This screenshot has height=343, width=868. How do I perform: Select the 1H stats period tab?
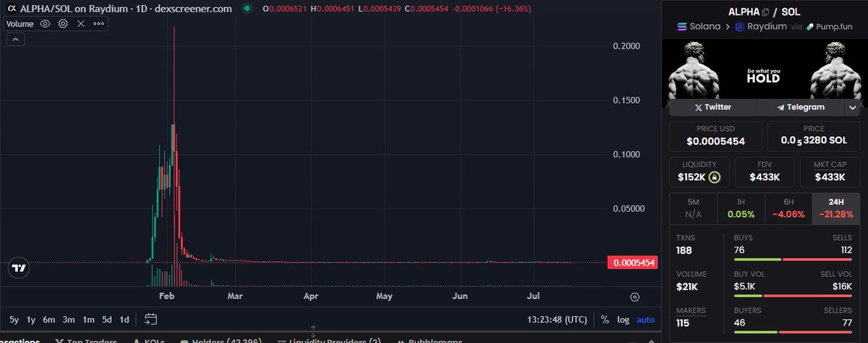[x=741, y=208]
